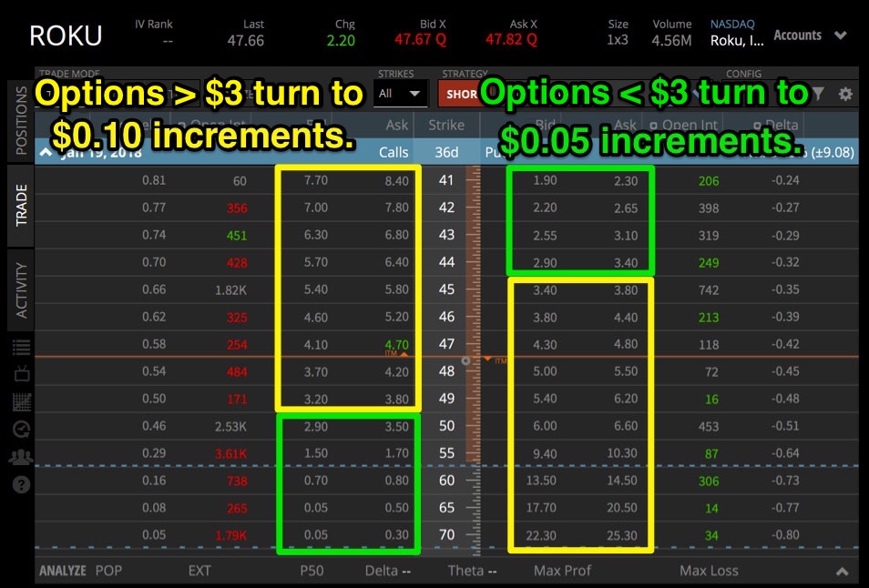869x588 pixels.
Task: Switch to the ACTIVITY tab
Action: click(x=20, y=288)
